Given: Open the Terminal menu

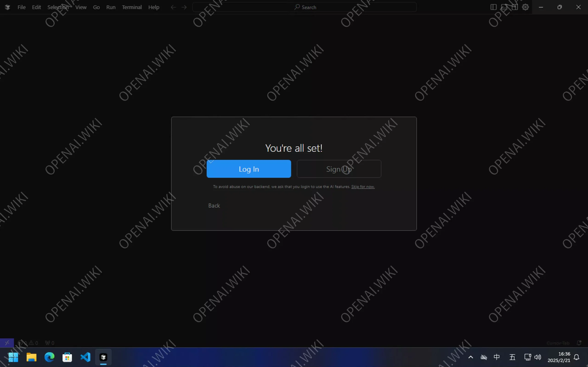Looking at the screenshot, I should click(x=132, y=7).
